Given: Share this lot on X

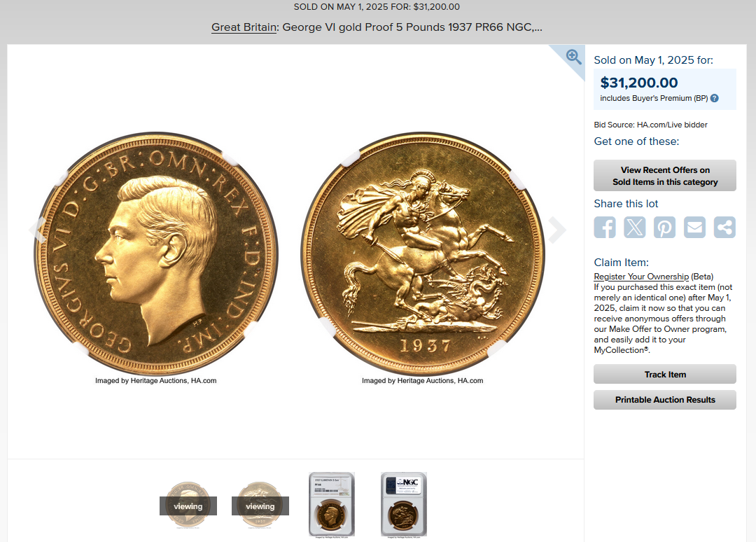Looking at the screenshot, I should pos(634,227).
